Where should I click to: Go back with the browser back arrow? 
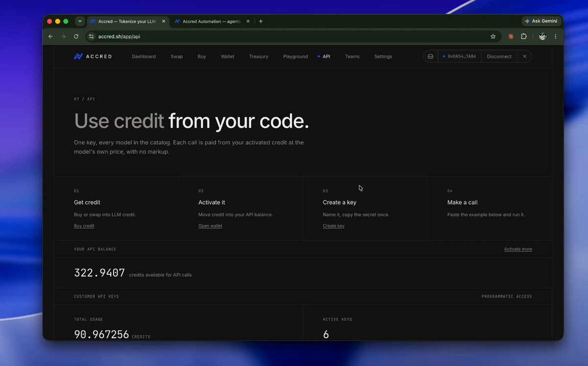(x=50, y=36)
